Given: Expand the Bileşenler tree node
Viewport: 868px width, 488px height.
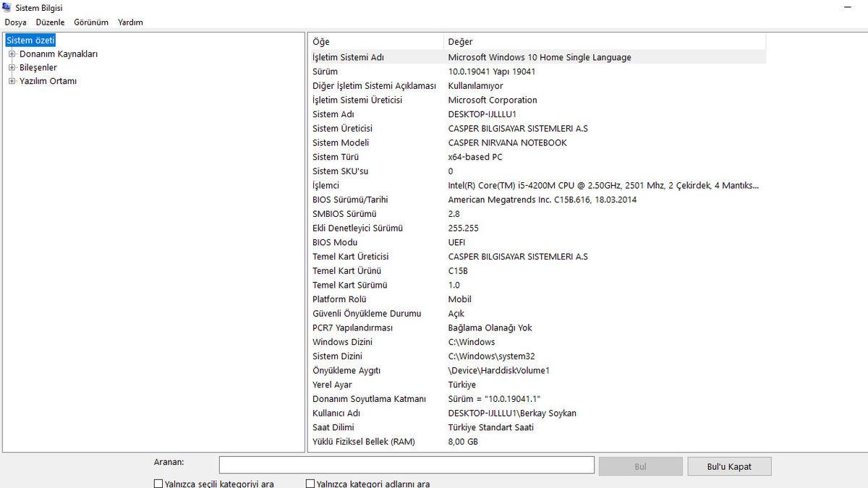Looking at the screenshot, I should pos(12,68).
